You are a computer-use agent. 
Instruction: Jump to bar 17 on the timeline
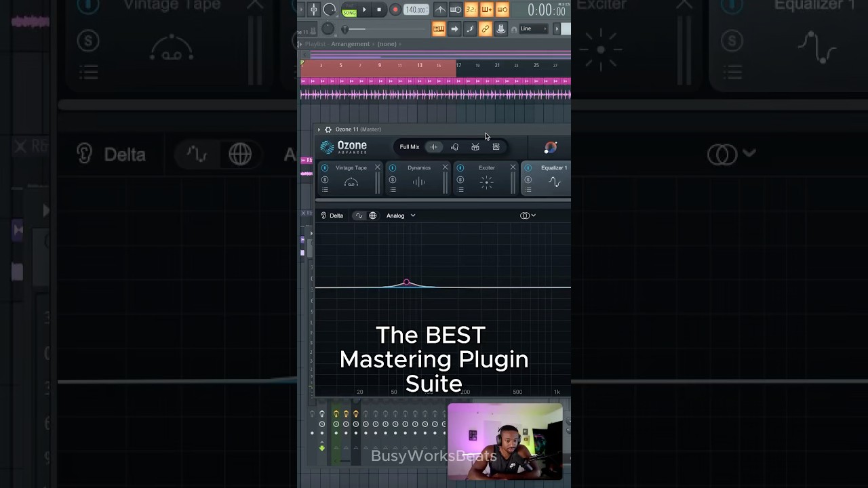459,65
